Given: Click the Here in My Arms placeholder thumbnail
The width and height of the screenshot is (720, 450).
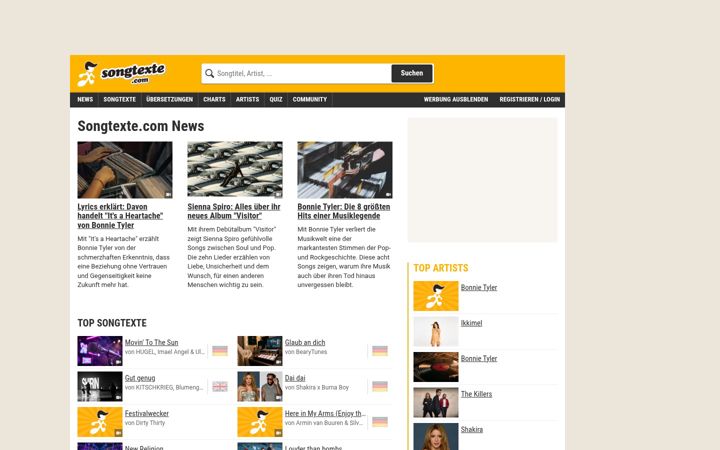Looking at the screenshot, I should (x=260, y=422).
